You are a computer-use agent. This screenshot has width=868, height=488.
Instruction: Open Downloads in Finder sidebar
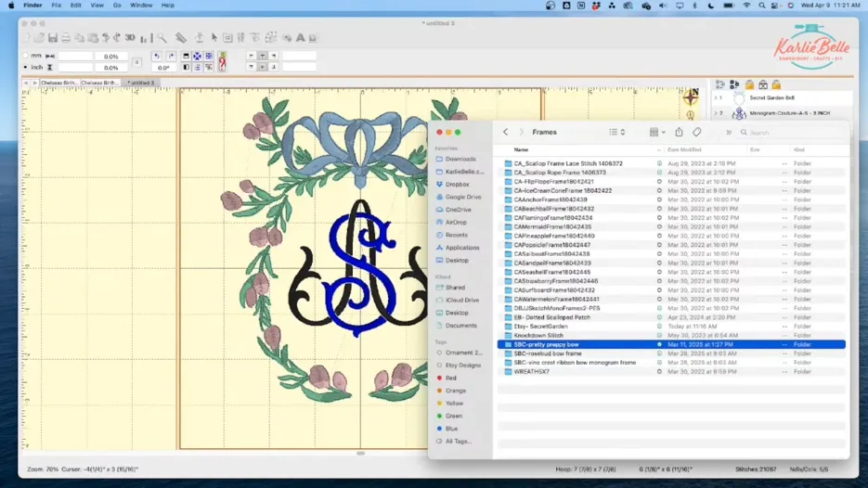click(x=460, y=159)
